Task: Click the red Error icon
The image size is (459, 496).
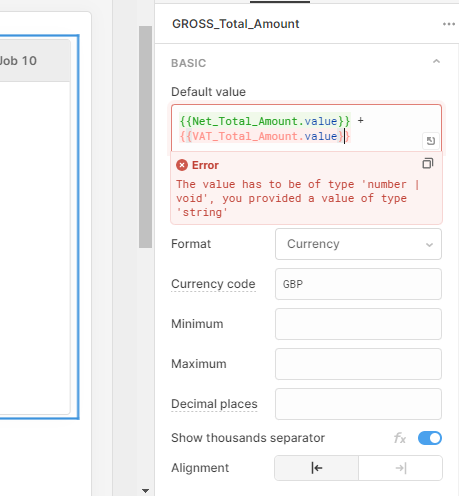Action: click(182, 165)
